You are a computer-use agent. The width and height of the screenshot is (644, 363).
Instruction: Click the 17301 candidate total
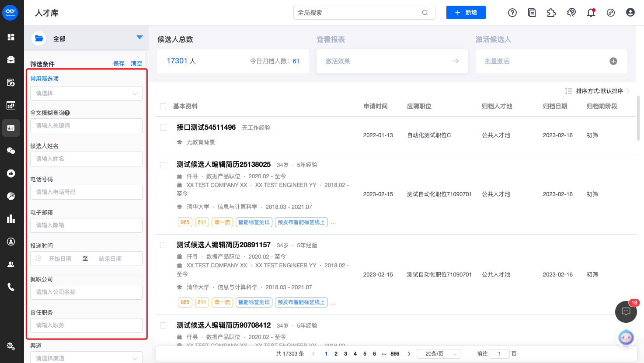(x=177, y=61)
